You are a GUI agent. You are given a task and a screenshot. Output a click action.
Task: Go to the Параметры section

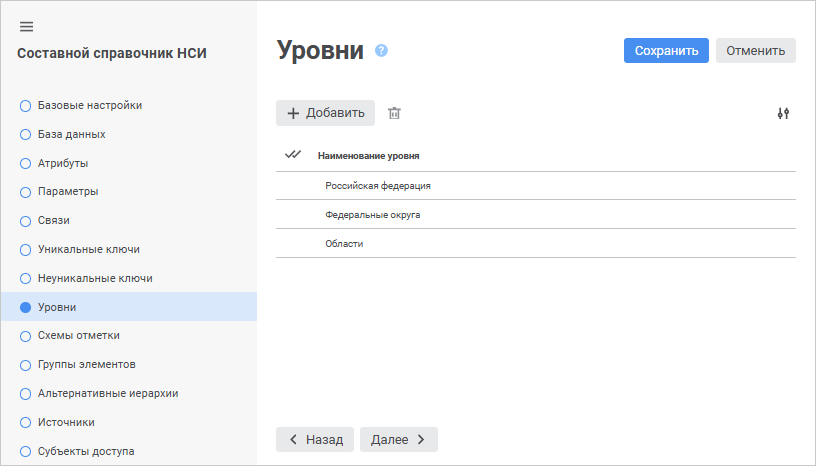click(67, 191)
